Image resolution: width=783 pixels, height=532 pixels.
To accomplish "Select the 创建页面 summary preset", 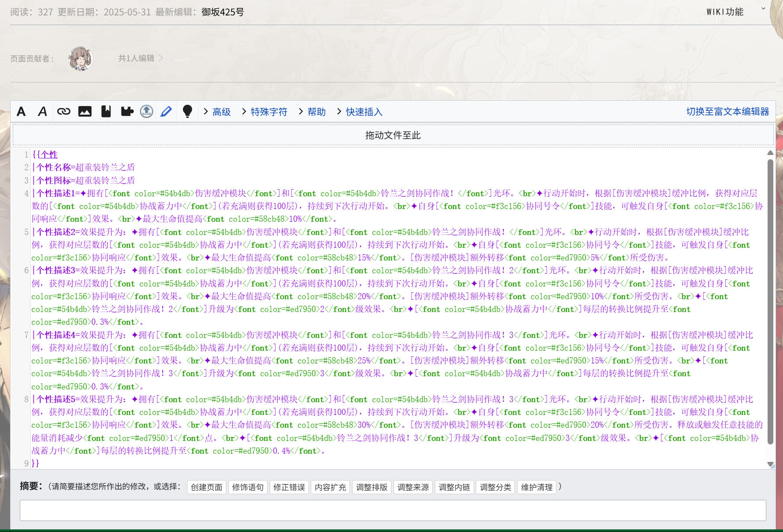I will (x=206, y=487).
